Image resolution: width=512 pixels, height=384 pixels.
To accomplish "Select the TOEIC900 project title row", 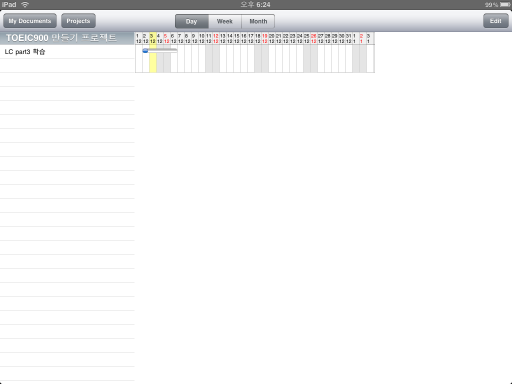I will [67, 38].
